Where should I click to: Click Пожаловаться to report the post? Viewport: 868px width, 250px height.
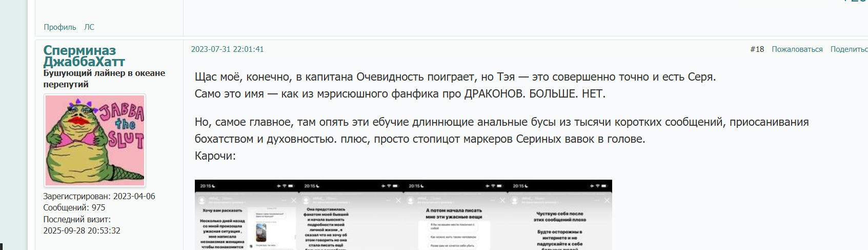(797, 49)
